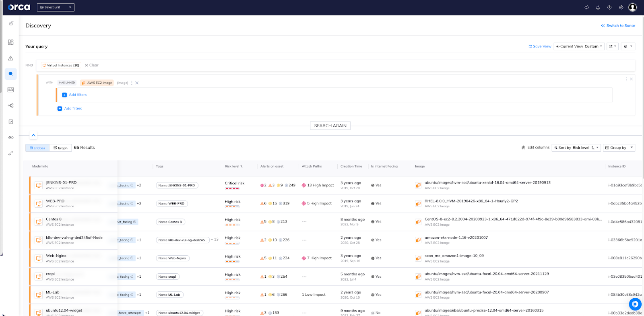This screenshot has width=644, height=316.
Task: Click the notifications bell icon
Action: 598,8
